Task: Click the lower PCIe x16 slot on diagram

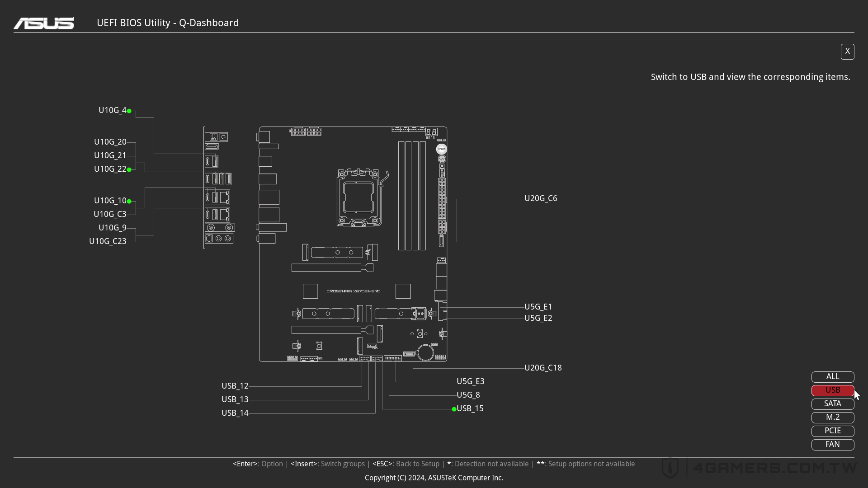Action: pos(332,330)
